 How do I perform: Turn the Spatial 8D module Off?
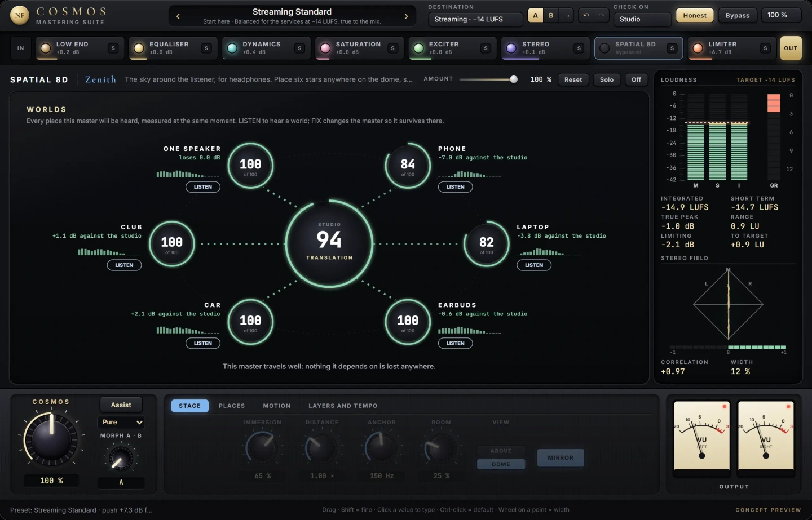(x=636, y=79)
